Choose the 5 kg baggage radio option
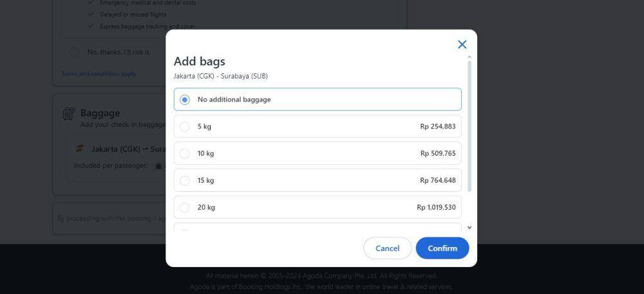This screenshot has width=644, height=294. point(185,126)
